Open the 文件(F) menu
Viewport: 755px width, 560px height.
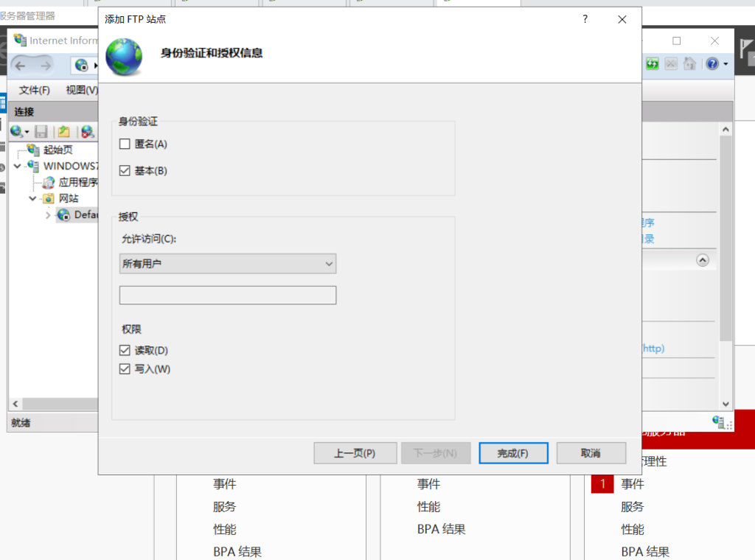point(34,90)
